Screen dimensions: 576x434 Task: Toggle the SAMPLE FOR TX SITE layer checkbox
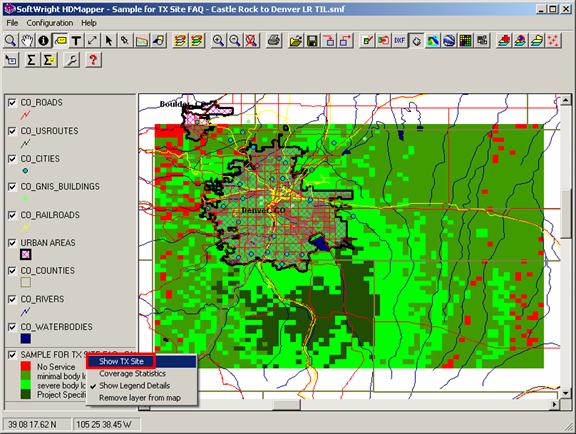coord(12,355)
